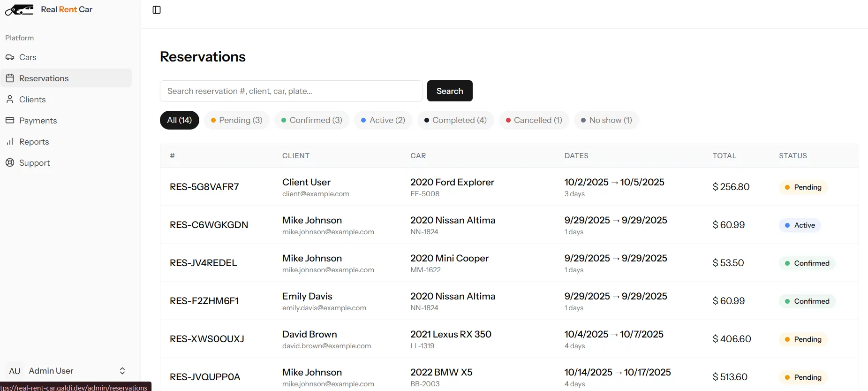Image resolution: width=868 pixels, height=391 pixels.
Task: Click the card icon beside Payments
Action: tap(10, 121)
